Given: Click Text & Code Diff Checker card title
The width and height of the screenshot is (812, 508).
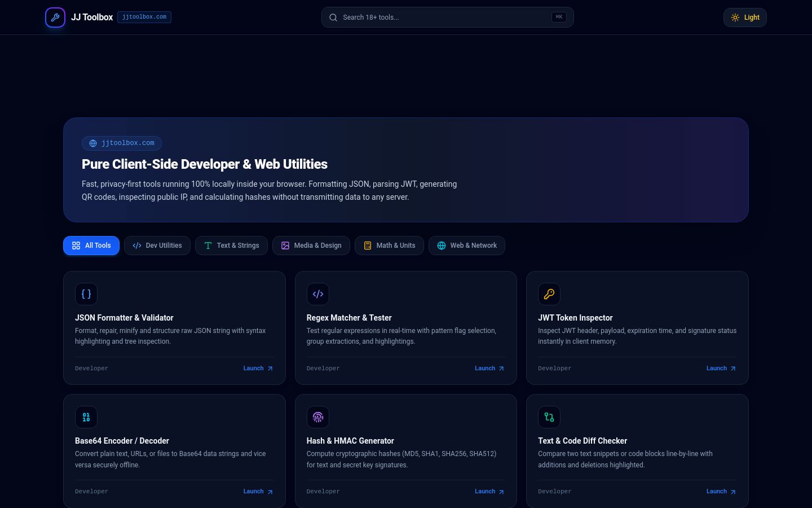Looking at the screenshot, I should click(x=582, y=441).
